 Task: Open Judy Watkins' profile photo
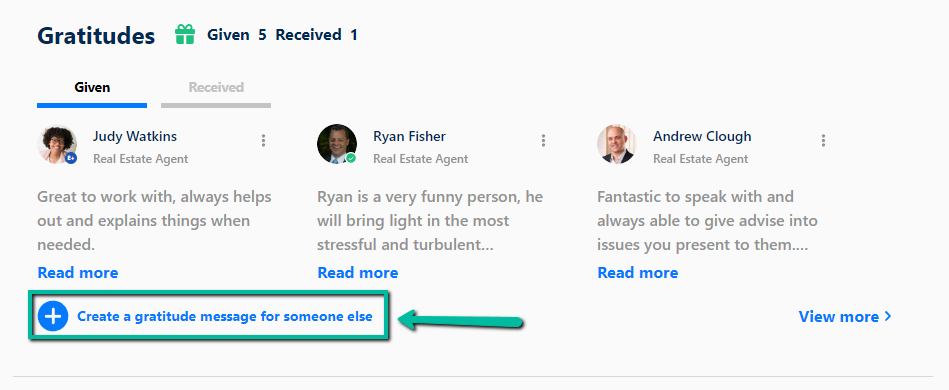57,144
